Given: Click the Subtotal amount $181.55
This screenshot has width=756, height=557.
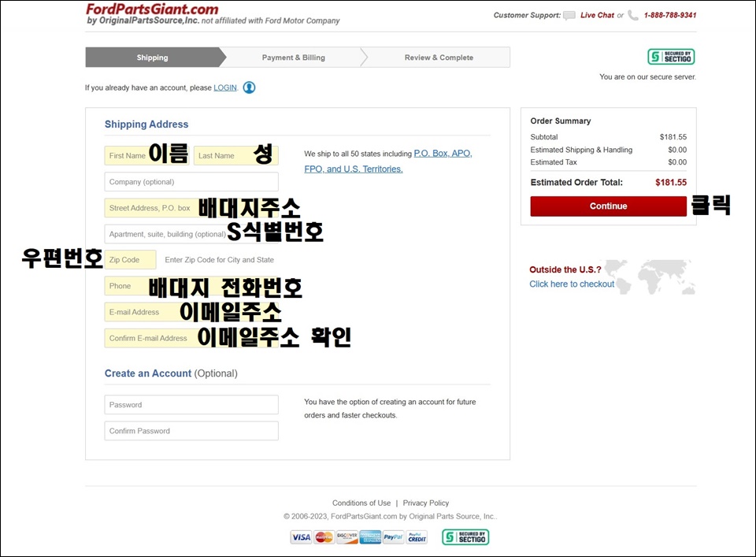Looking at the screenshot, I should pos(673,137).
